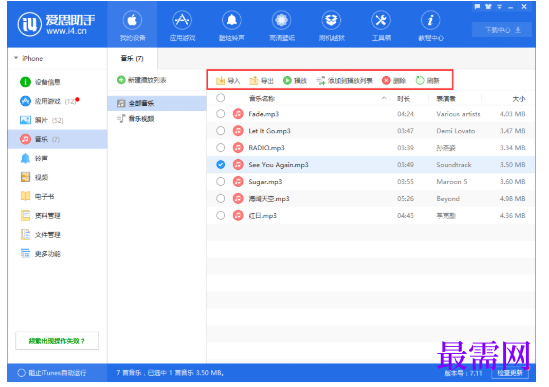Click the 海阔天空.mp3 file name
The image size is (549, 387).
click(269, 199)
